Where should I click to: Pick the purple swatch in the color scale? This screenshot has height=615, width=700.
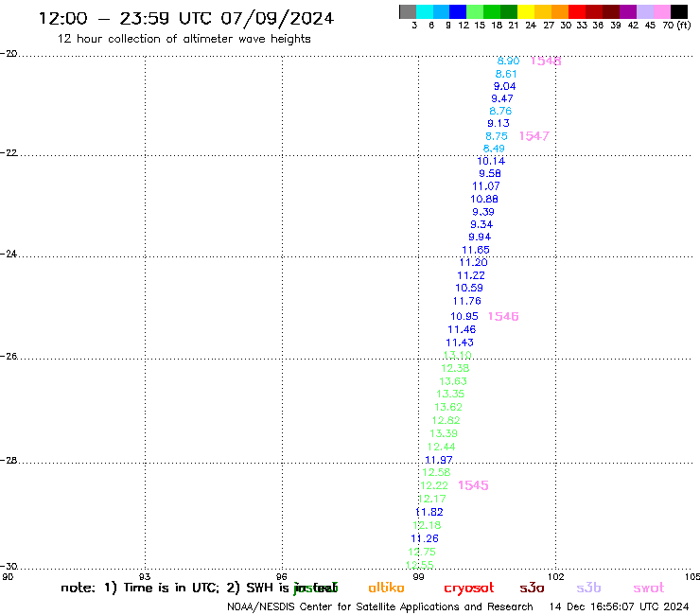tap(628, 11)
